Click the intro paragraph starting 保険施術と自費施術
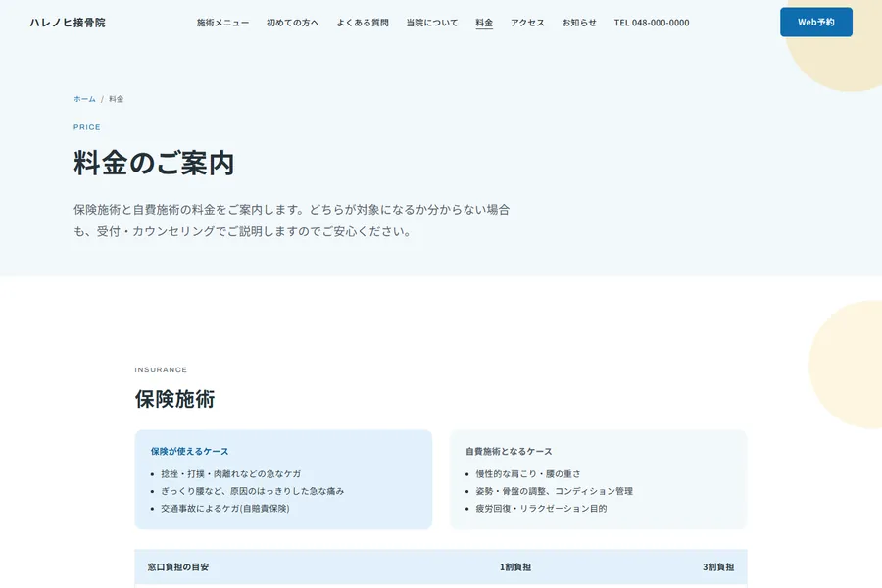 (x=292, y=220)
